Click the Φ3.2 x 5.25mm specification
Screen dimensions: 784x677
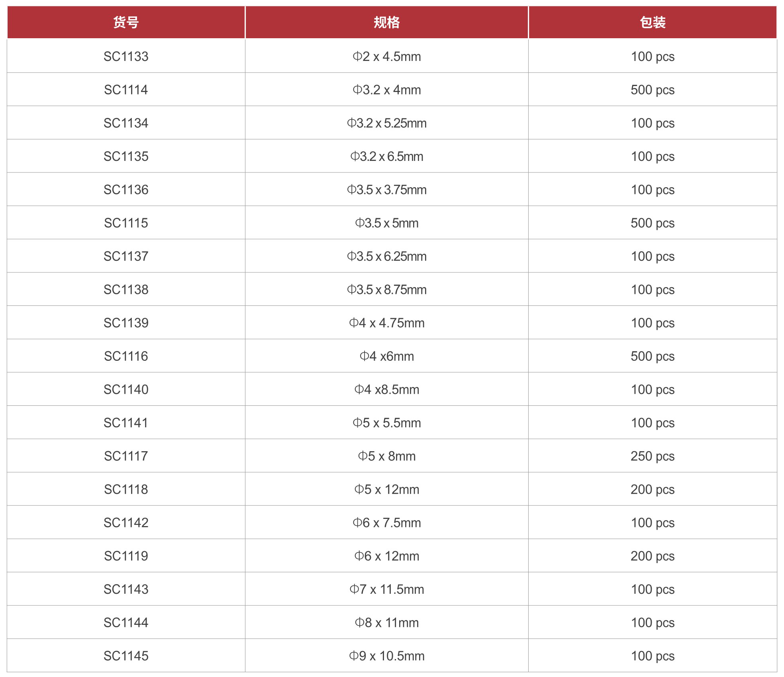click(x=386, y=123)
